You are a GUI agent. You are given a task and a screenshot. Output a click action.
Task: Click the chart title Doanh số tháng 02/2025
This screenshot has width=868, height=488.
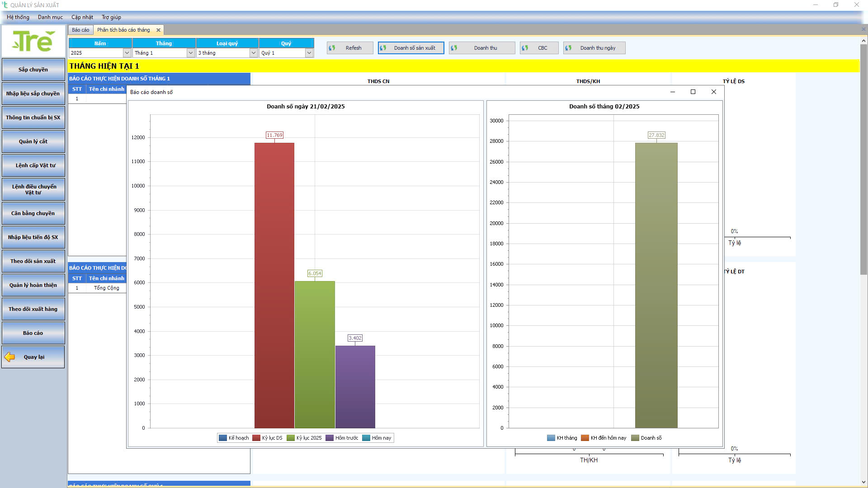[604, 107]
